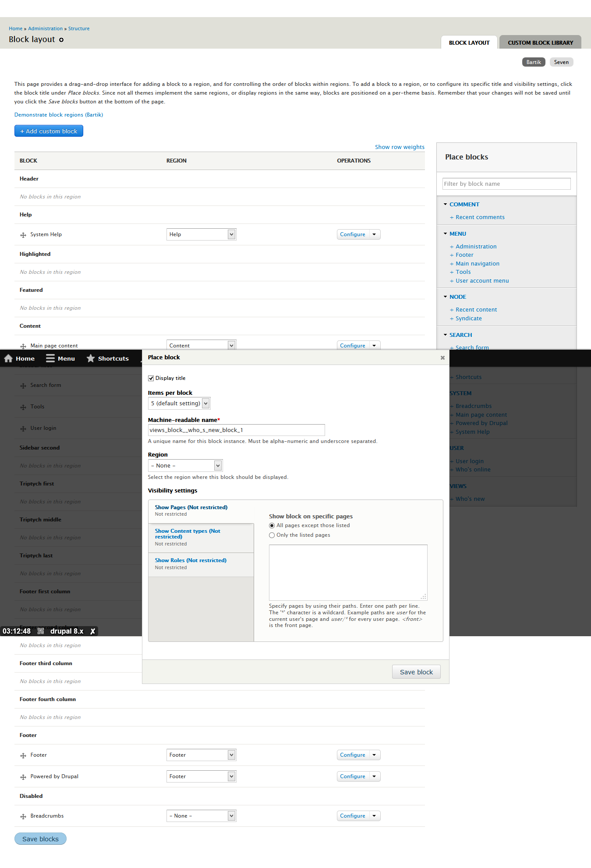Viewport: 591px width, 868px height.
Task: Click the Save block button
Action: (x=416, y=672)
